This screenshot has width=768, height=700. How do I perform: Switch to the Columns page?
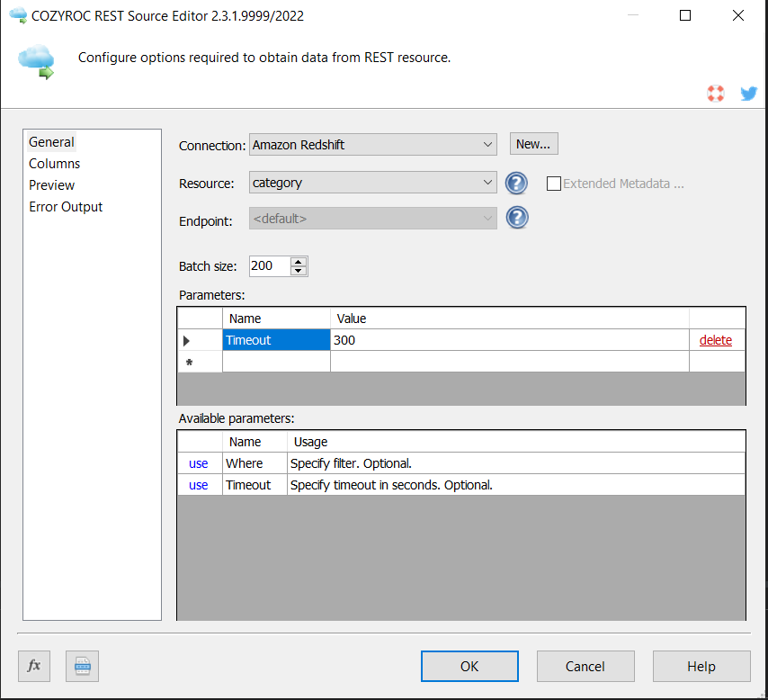pyautogui.click(x=54, y=163)
